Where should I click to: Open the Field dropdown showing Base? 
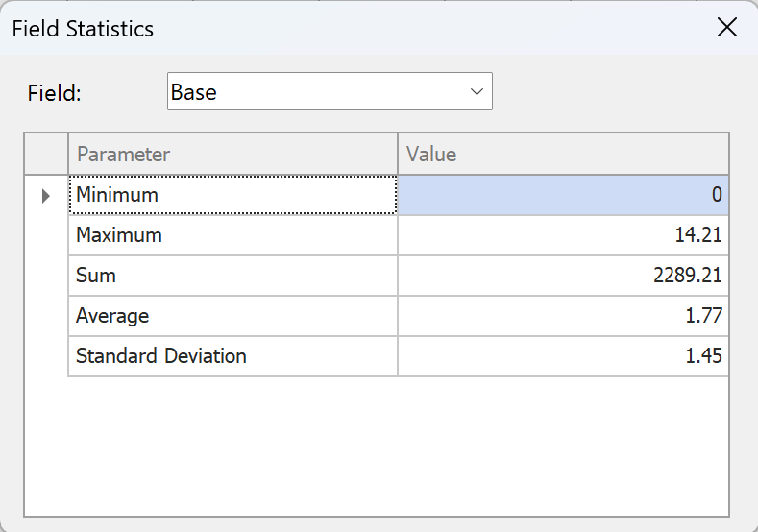coord(329,92)
